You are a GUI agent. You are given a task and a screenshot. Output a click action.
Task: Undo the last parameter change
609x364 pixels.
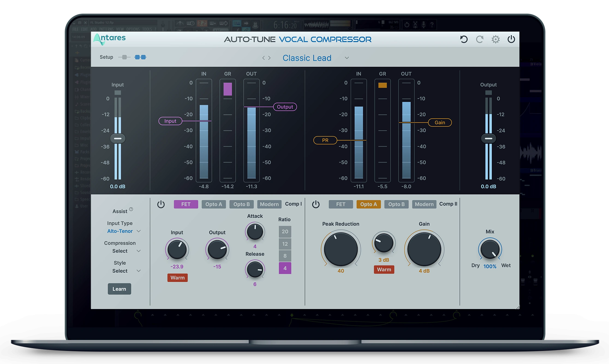(x=464, y=39)
